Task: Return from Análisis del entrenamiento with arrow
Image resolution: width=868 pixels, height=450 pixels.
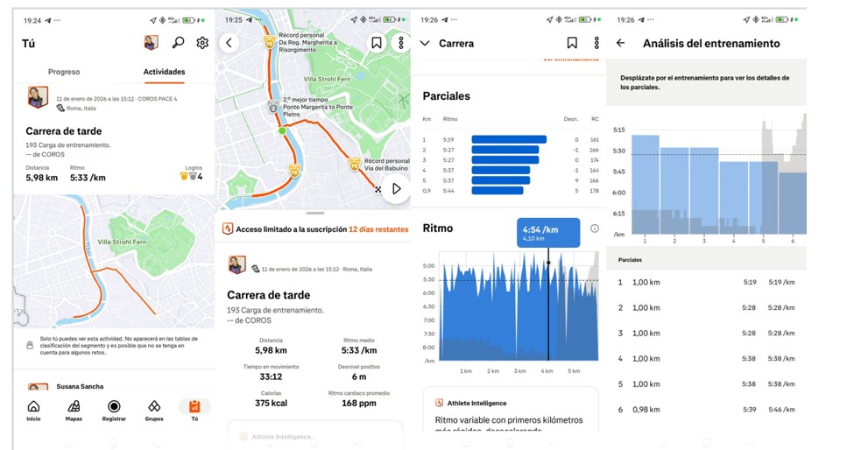Action: (x=620, y=43)
